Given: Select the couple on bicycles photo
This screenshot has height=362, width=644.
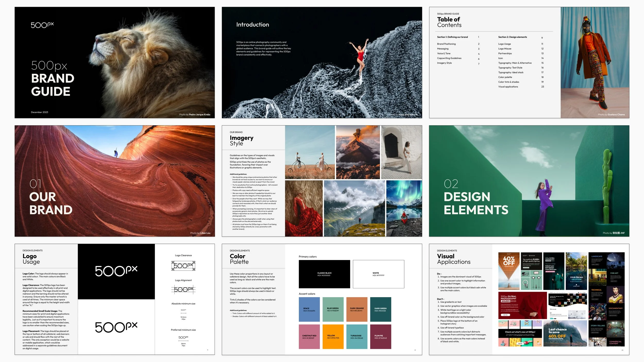Looking at the screenshot, I should pyautogui.click(x=310, y=152).
